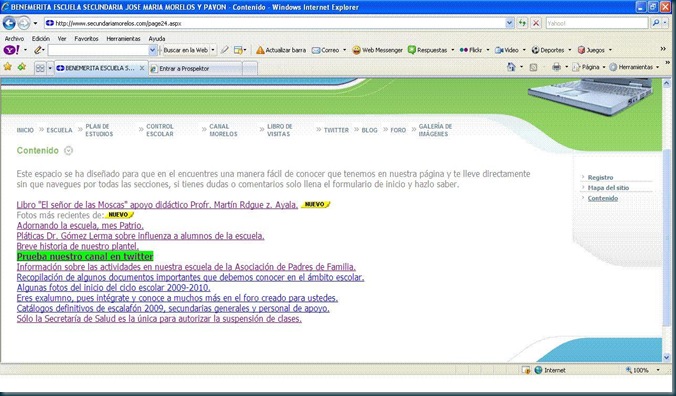676x396 pixels.
Task: Add to Favorites with star-plus icon
Action: [x=22, y=67]
